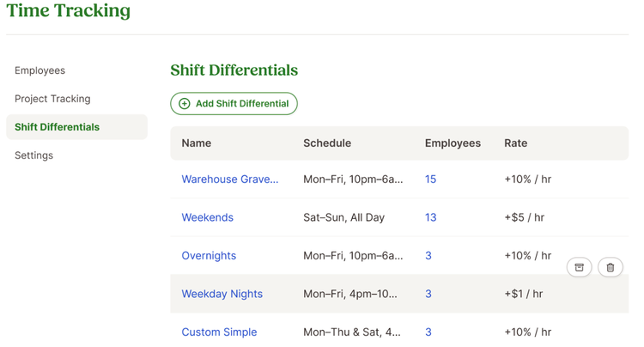This screenshot has width=644, height=347.
Task: Open the Weekday Nights differential
Action: point(222,294)
